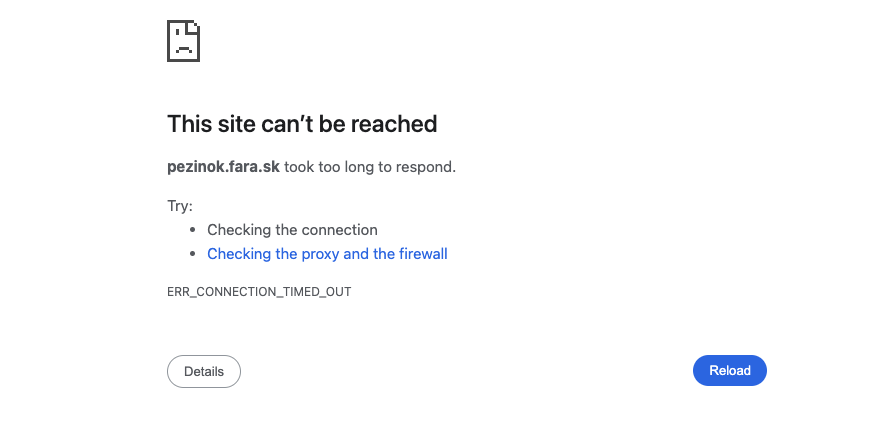Open the Details button
This screenshot has width=886, height=432.
204,371
